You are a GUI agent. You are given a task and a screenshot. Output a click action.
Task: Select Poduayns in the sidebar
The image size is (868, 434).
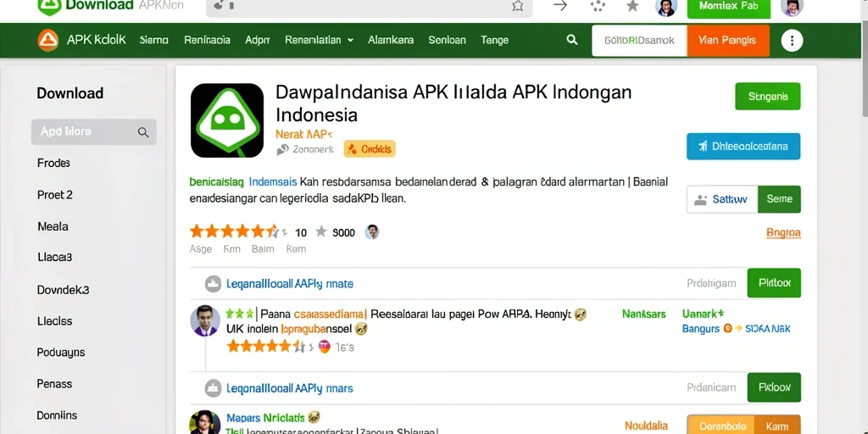click(60, 352)
